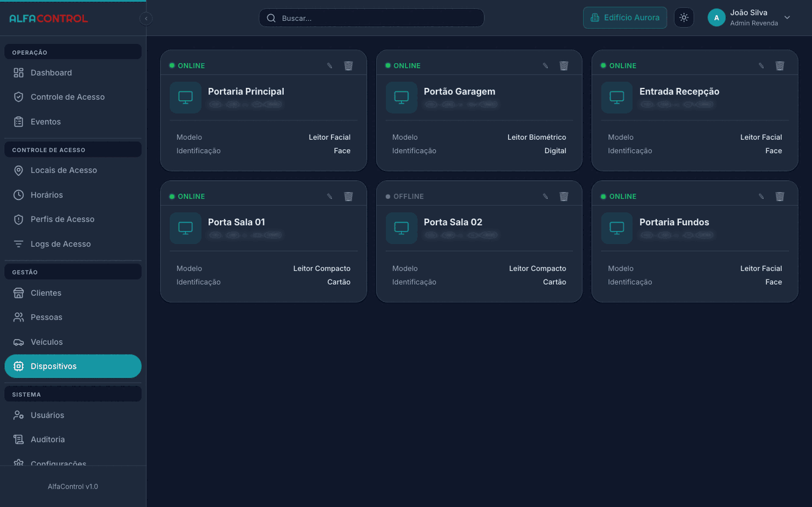
Task: Click Leitor Compacto on Porta Sala 01
Action: [322, 268]
